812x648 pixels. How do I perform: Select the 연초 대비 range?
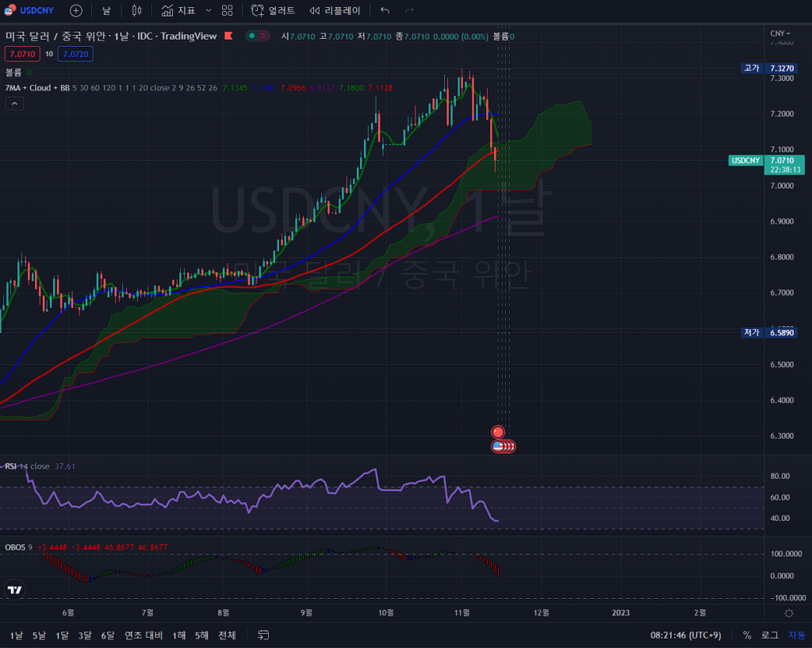[x=144, y=635]
